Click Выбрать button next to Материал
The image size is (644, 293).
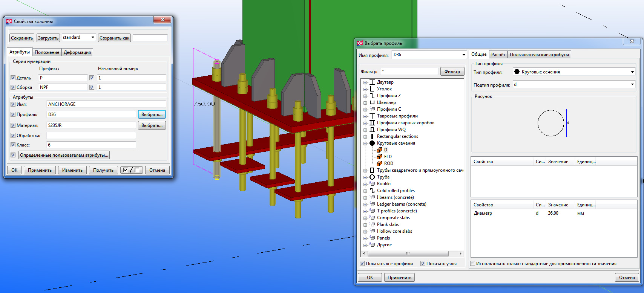tap(152, 125)
